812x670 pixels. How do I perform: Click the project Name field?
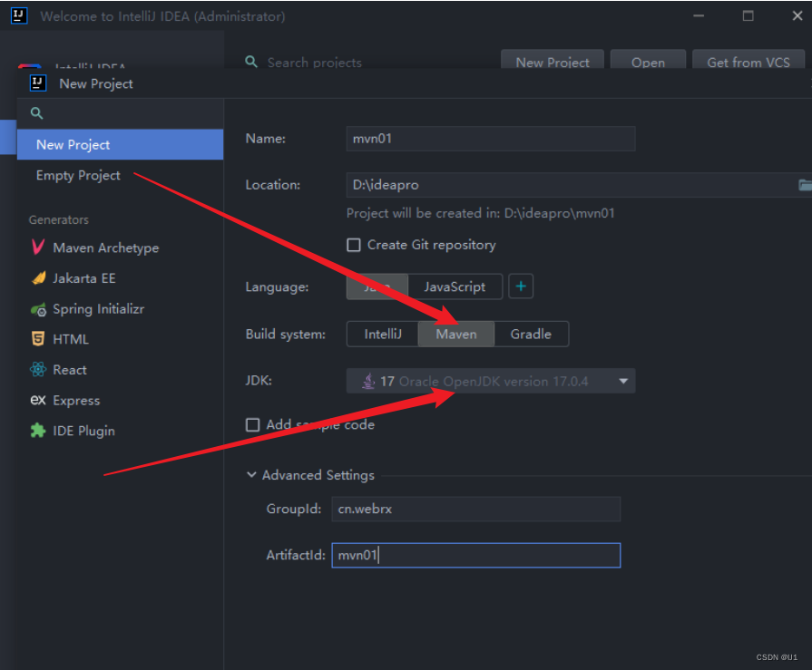click(491, 139)
